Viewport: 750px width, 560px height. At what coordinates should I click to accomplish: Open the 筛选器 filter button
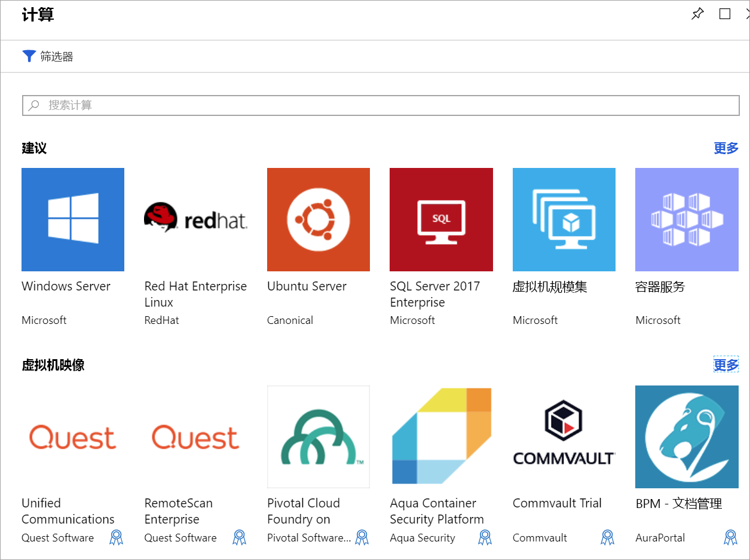coord(48,56)
